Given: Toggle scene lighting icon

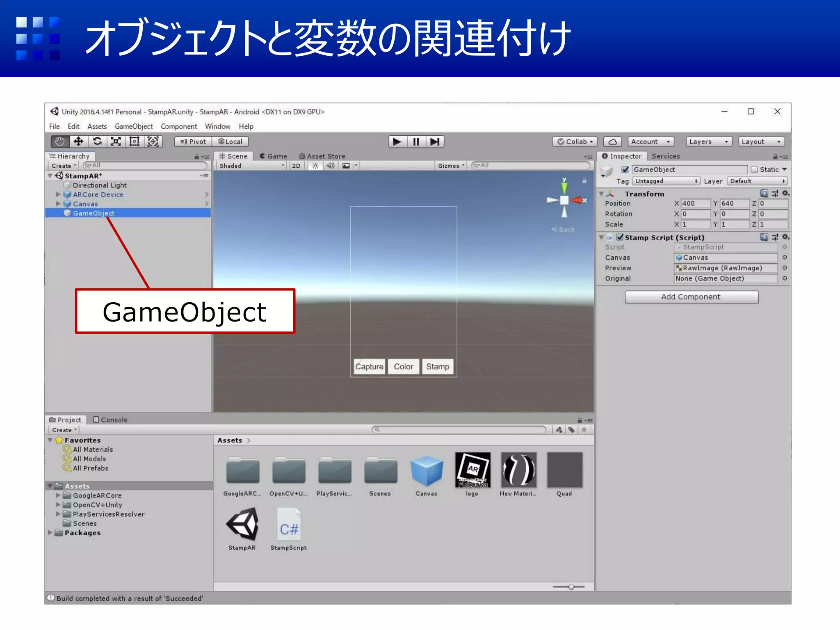Looking at the screenshot, I should pos(315,166).
